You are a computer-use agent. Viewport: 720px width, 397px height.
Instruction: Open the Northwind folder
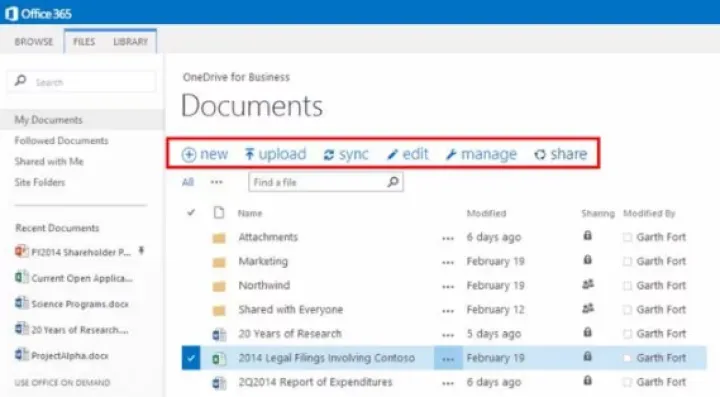coord(264,285)
